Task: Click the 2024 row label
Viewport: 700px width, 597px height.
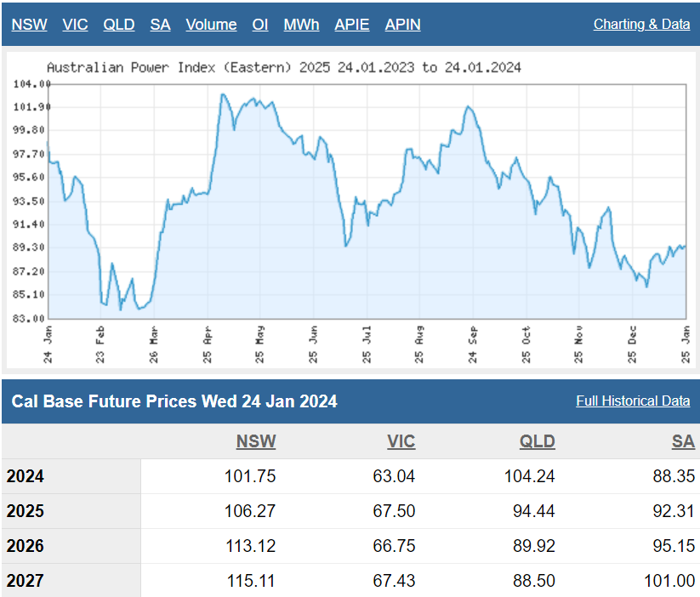Action: click(26, 477)
